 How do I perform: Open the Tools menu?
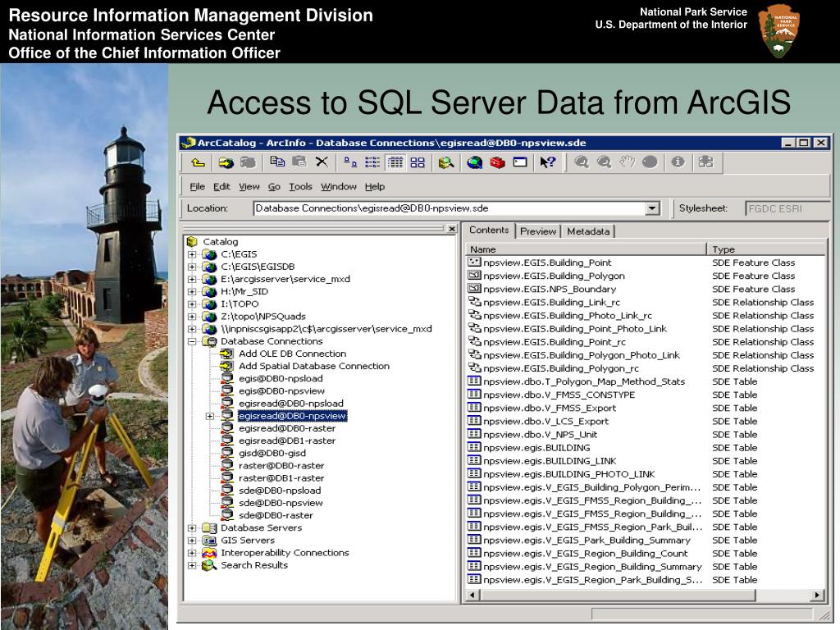(300, 186)
